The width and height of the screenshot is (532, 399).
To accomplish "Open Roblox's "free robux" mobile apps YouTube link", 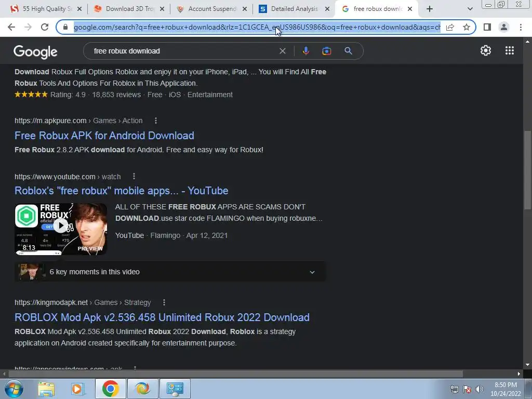I will coord(121,191).
